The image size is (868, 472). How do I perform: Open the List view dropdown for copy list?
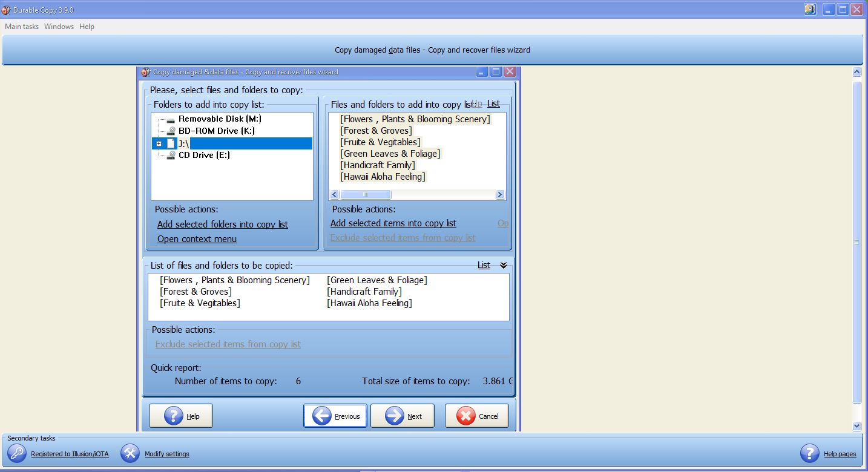pos(484,265)
